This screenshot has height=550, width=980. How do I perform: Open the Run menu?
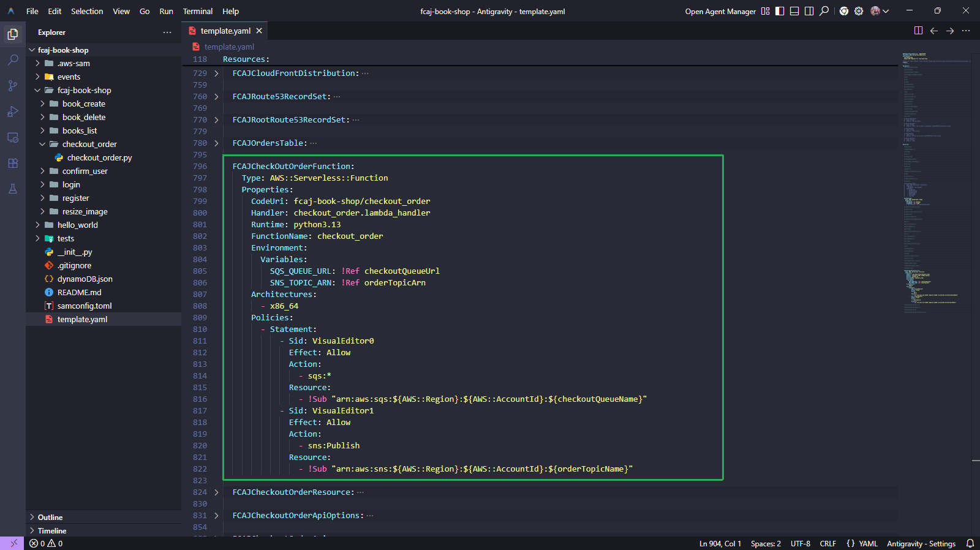(166, 11)
